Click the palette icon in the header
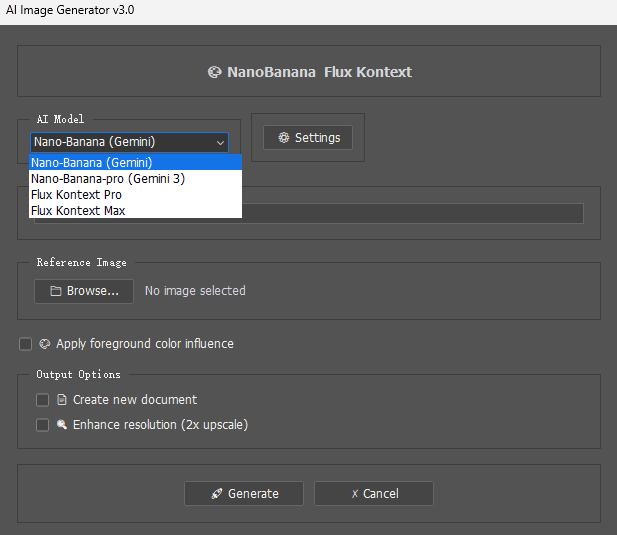Screen dimensions: 617x535 [214, 72]
